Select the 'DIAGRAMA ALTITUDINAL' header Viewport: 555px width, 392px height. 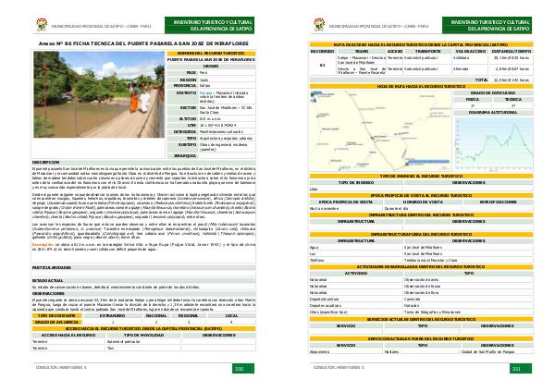point(493,113)
